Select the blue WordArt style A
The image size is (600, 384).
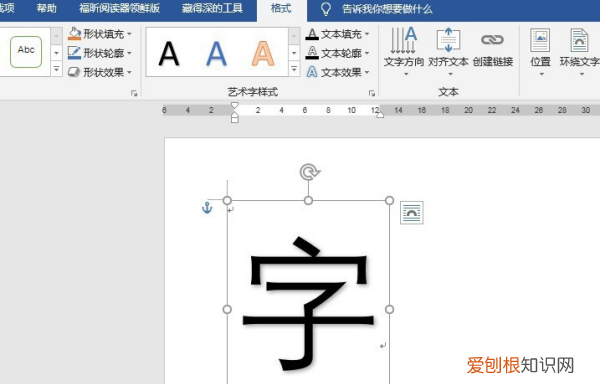point(217,54)
